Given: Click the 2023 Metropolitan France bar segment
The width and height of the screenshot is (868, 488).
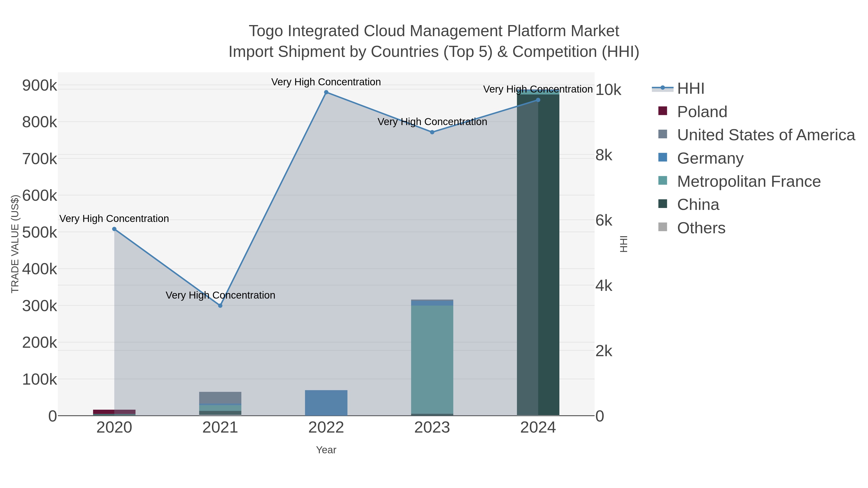Looking at the screenshot, I should [x=432, y=360].
